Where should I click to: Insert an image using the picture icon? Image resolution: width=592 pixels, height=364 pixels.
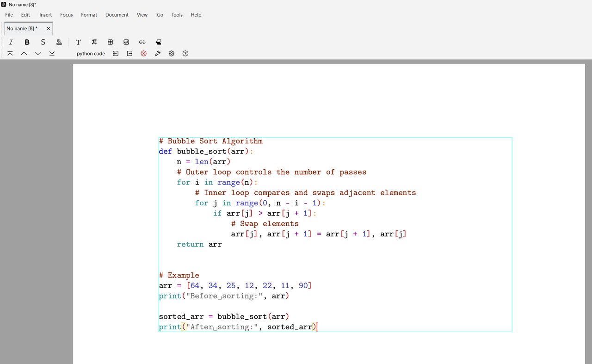126,42
